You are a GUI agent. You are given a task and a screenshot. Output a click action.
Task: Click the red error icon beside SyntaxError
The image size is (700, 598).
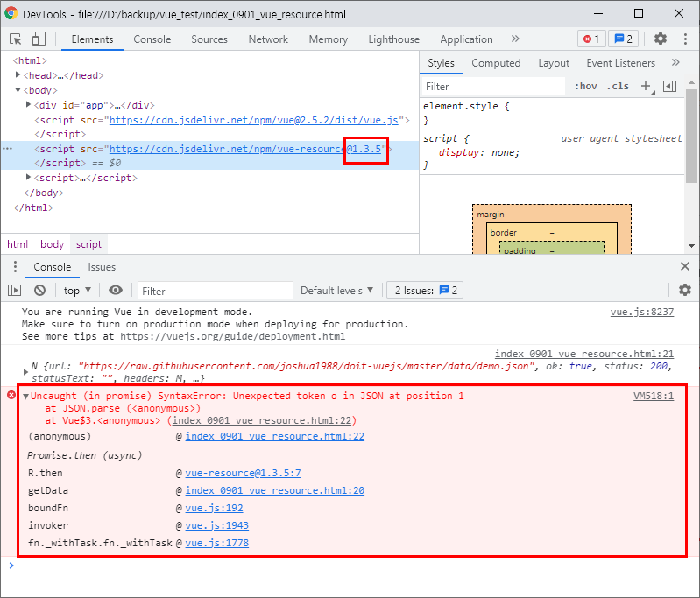pyautogui.click(x=11, y=395)
